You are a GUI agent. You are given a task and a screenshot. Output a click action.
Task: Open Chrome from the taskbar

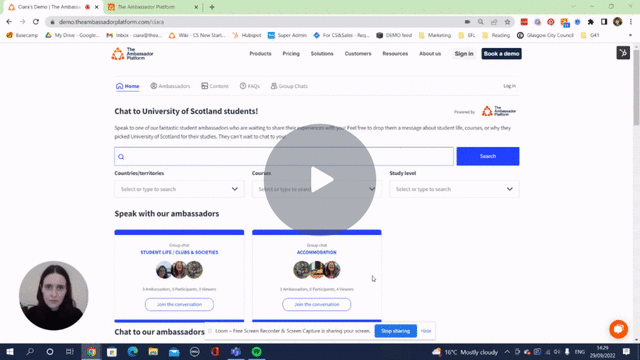coord(91,351)
